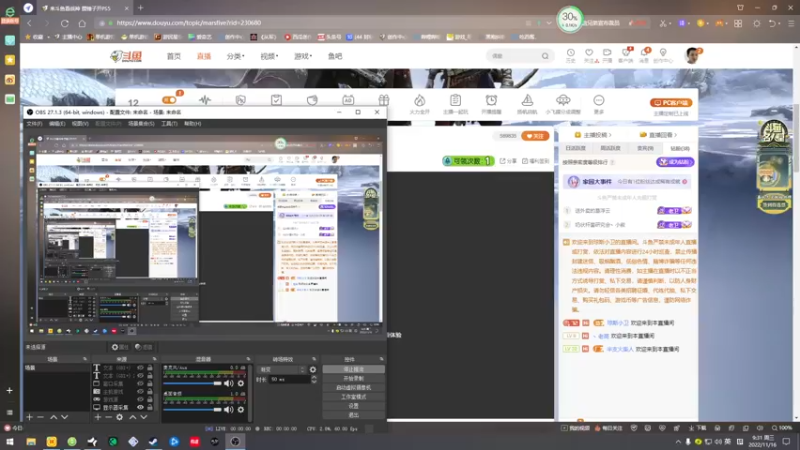Open source properties gear in sources toolbar

[119, 417]
